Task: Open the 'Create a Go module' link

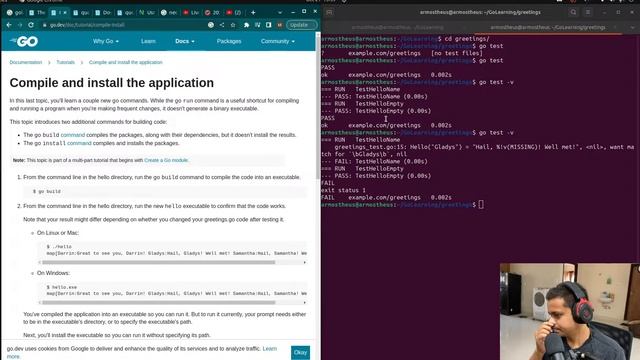Action: coord(166,160)
